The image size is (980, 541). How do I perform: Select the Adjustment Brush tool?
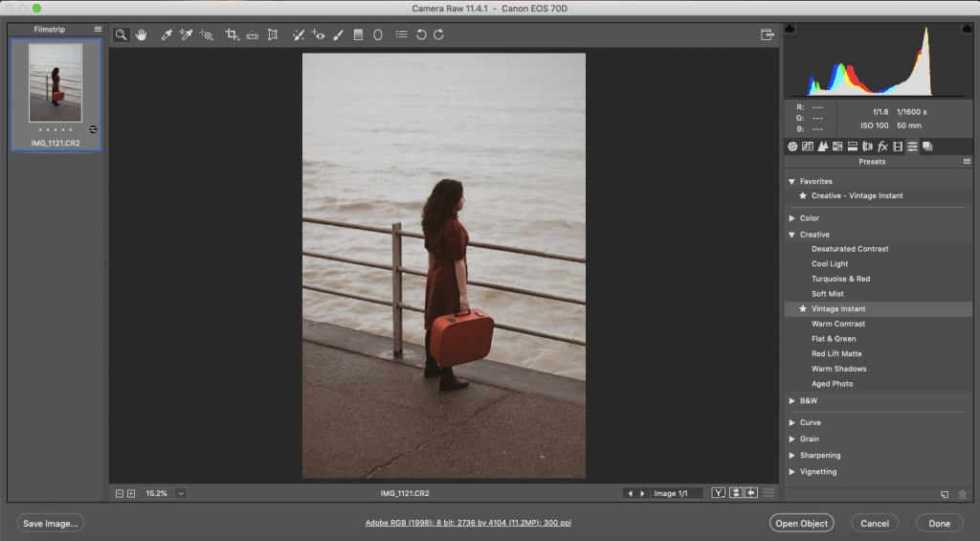pyautogui.click(x=338, y=34)
